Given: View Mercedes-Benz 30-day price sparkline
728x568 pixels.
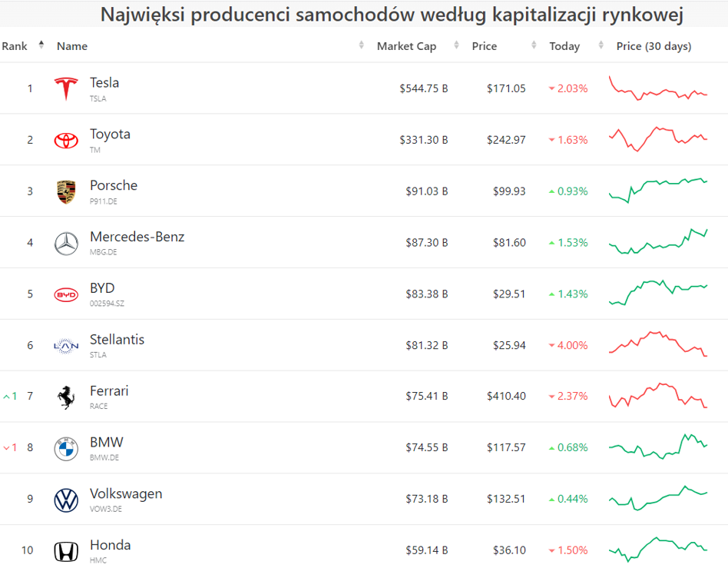Looking at the screenshot, I should click(658, 242).
